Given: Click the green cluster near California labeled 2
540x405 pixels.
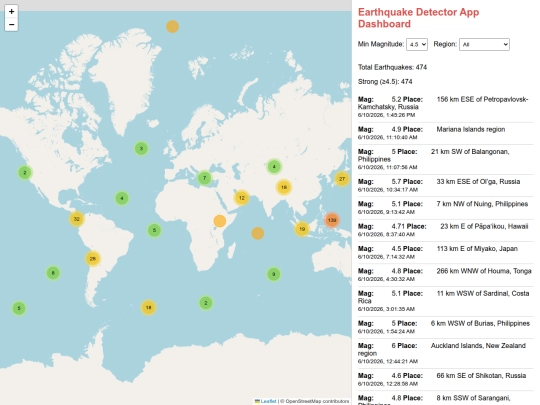Looking at the screenshot, I should pyautogui.click(x=25, y=173).
